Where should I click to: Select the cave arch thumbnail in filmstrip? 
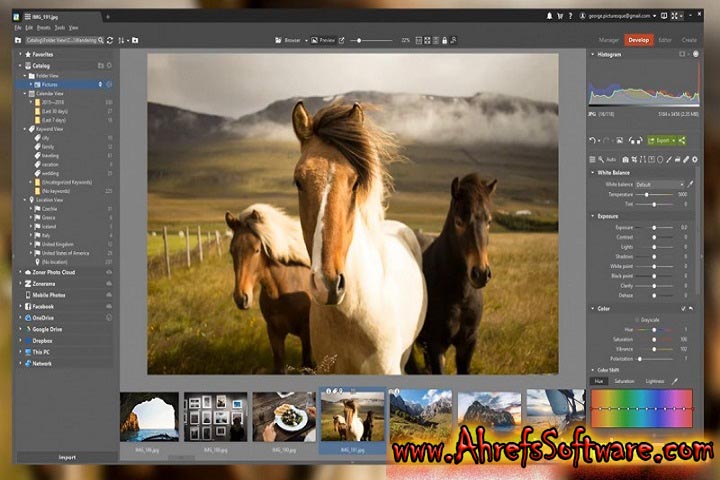coord(149,415)
